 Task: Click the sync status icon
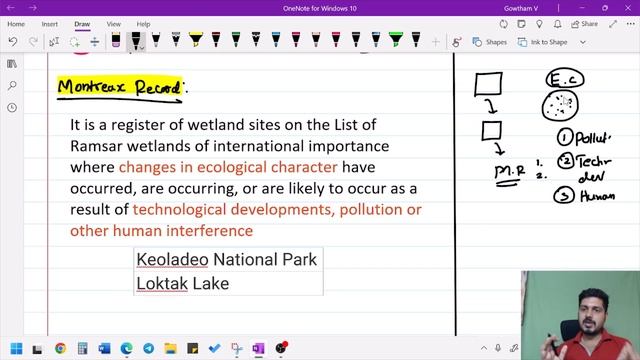tap(504, 24)
